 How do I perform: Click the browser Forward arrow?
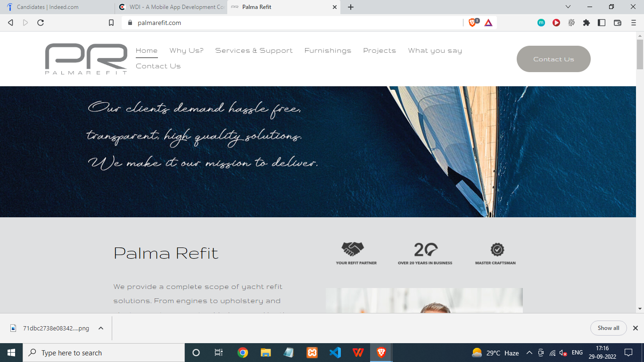25,23
